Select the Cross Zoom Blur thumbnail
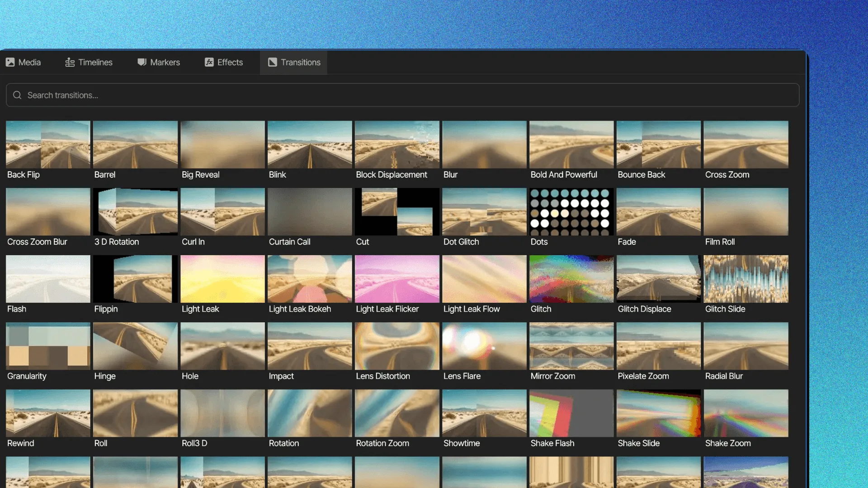This screenshot has height=488, width=868. [x=48, y=211]
